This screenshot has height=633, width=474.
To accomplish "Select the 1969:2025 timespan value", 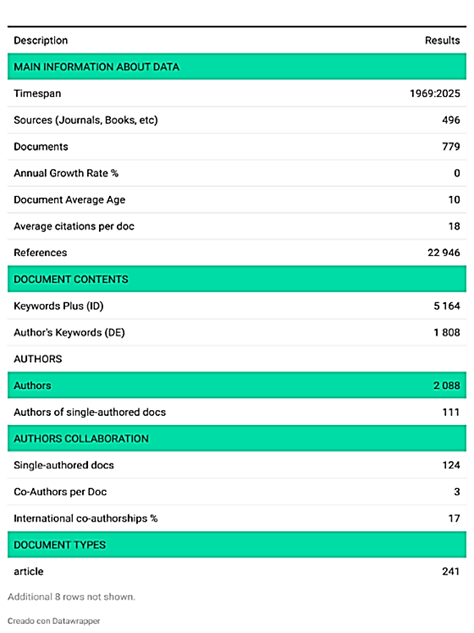I will point(435,93).
